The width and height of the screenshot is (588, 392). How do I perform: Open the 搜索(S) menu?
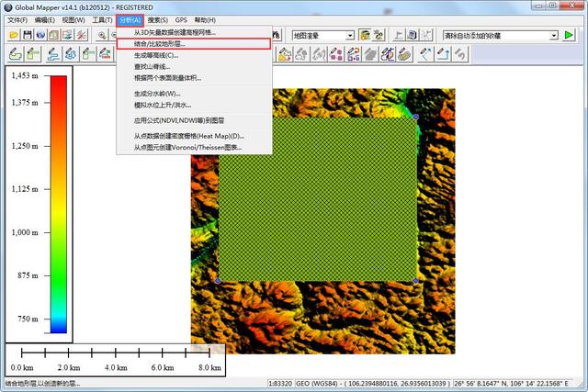(x=157, y=20)
